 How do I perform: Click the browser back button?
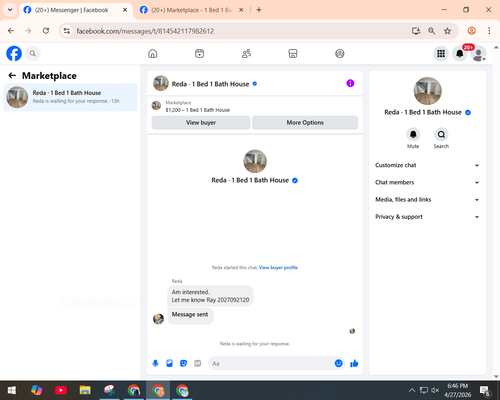[11, 31]
